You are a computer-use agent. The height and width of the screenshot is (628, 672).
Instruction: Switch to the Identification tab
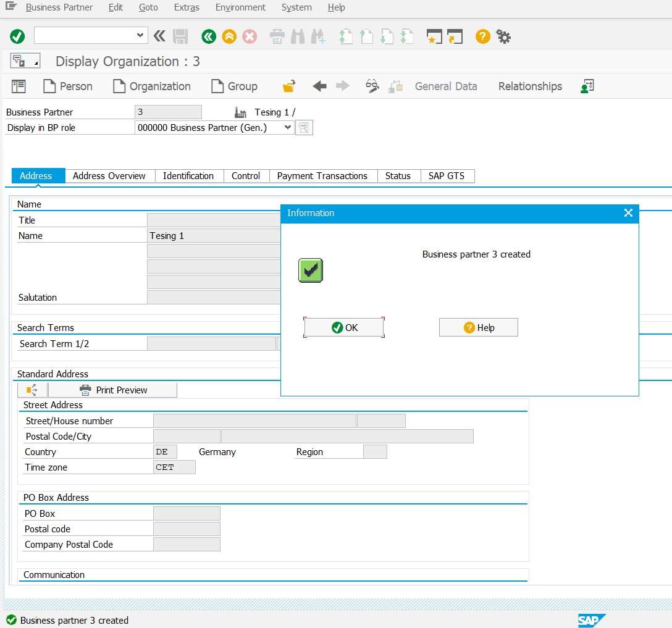(x=188, y=175)
